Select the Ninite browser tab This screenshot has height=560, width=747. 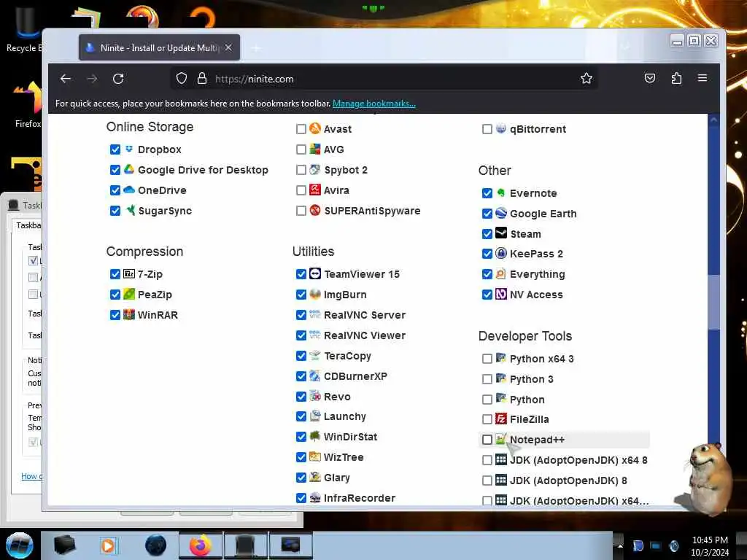159,47
